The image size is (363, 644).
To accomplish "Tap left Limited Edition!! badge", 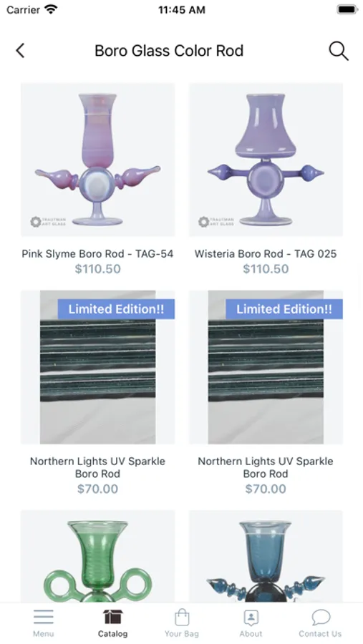I will pyautogui.click(x=116, y=309).
